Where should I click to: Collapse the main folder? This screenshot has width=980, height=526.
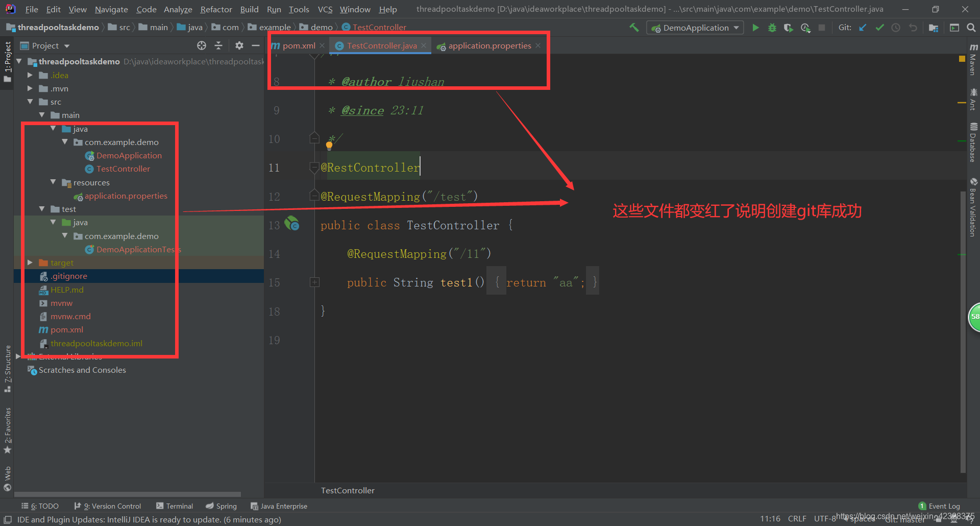[x=42, y=115]
